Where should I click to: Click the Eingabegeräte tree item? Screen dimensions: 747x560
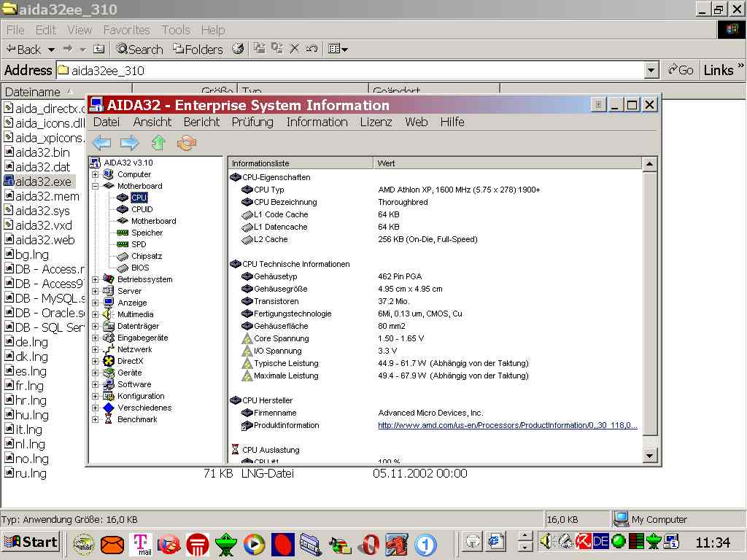coord(142,338)
